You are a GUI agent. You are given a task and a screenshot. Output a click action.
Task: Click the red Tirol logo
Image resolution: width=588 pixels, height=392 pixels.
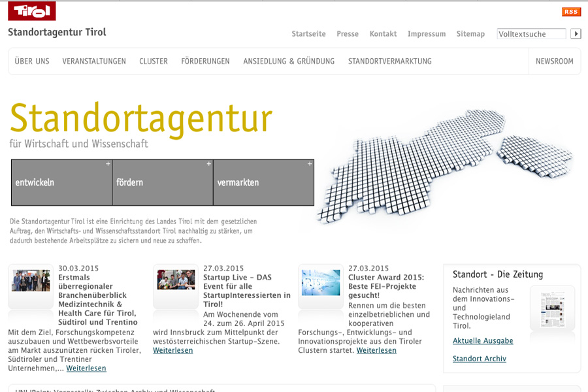[x=31, y=11]
